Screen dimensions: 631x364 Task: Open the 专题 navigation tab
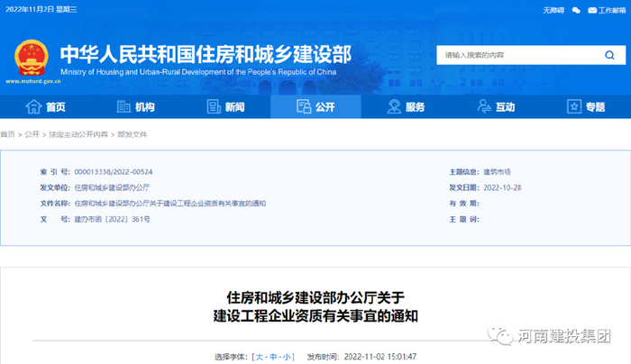[586, 106]
